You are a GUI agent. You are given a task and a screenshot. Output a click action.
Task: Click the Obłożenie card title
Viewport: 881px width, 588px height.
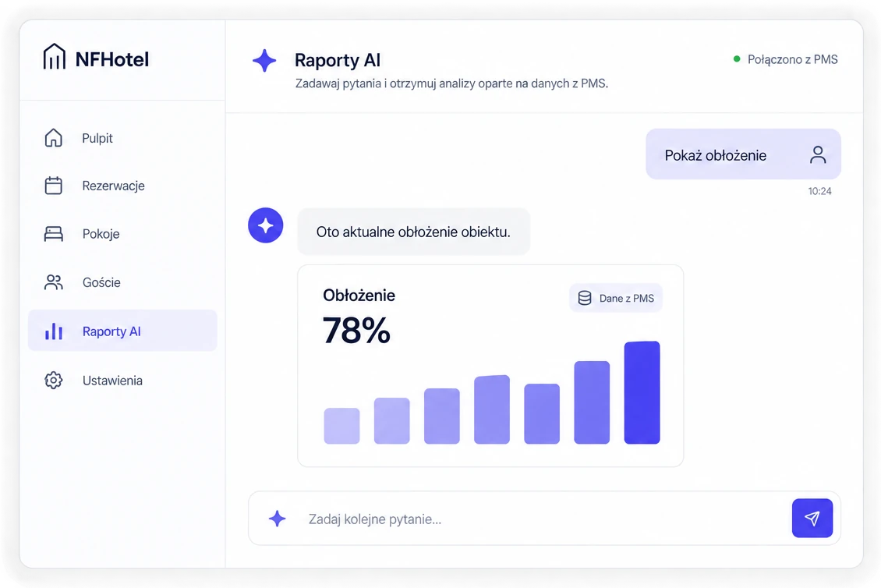pyautogui.click(x=359, y=295)
